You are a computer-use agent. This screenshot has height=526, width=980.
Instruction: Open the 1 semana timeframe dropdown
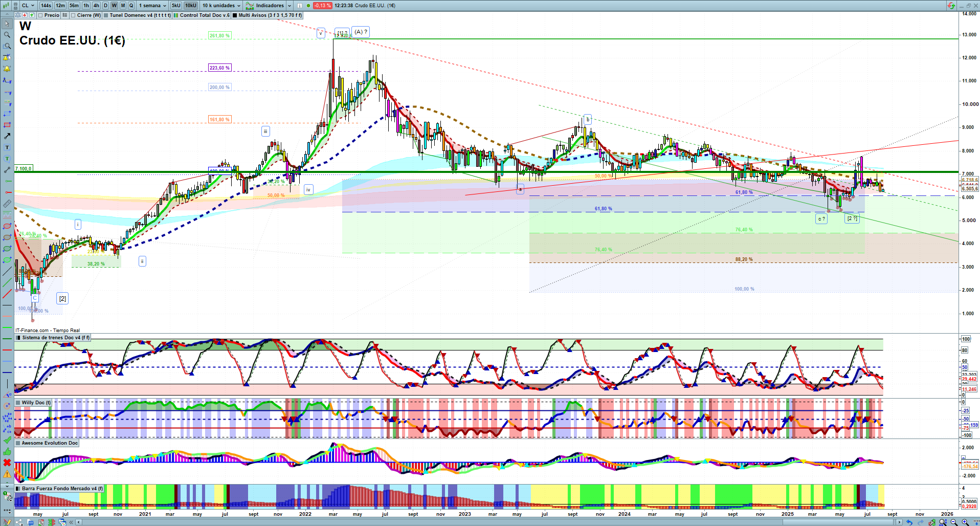click(152, 6)
